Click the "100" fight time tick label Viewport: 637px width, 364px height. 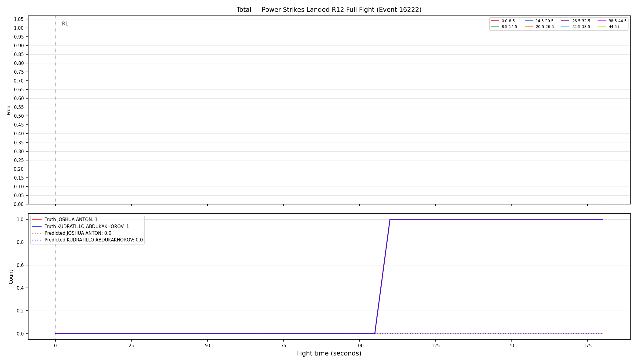[359, 345]
